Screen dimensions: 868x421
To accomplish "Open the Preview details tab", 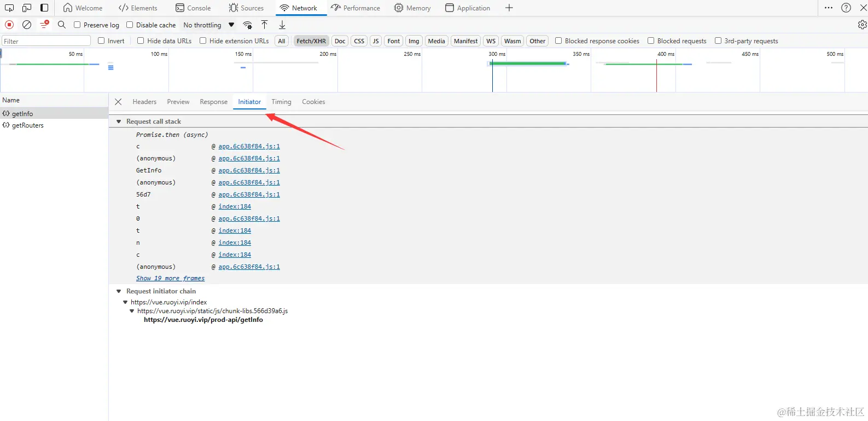I will (x=178, y=102).
